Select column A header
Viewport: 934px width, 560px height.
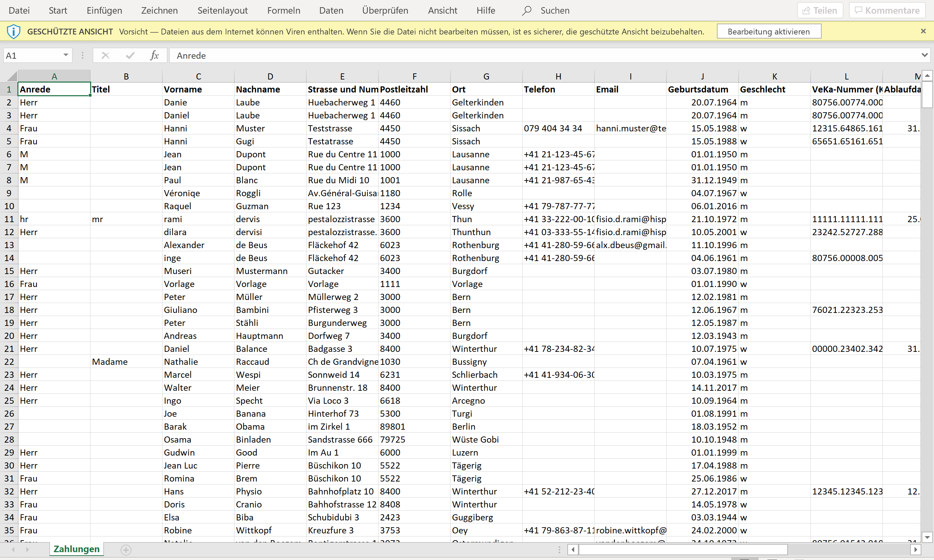click(x=54, y=76)
